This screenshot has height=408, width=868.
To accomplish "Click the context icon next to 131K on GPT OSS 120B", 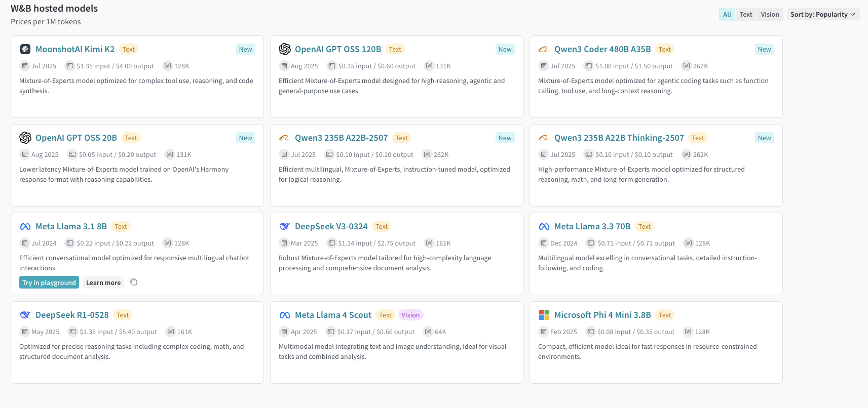I will click(429, 66).
